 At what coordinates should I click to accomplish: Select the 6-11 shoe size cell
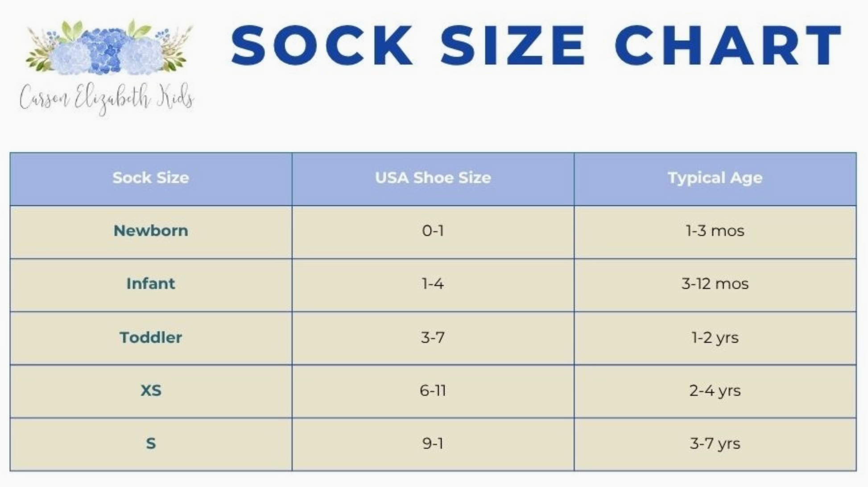pos(433,391)
